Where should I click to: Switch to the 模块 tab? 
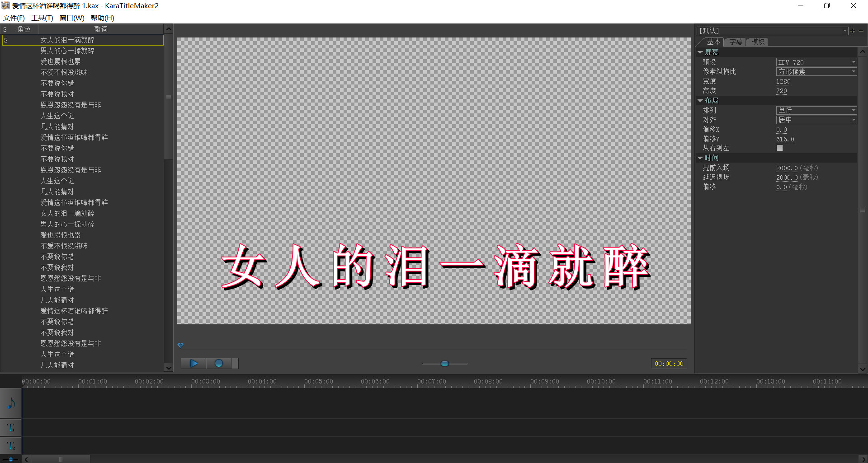[758, 42]
